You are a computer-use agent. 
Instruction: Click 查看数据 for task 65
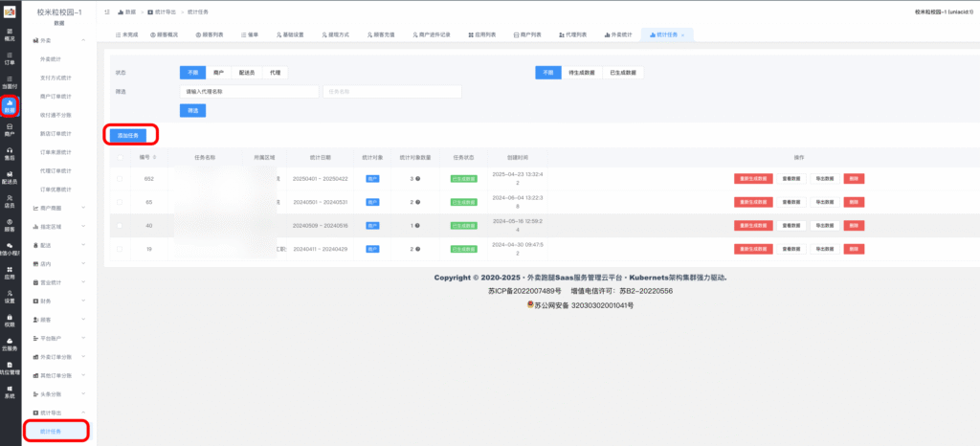(791, 202)
